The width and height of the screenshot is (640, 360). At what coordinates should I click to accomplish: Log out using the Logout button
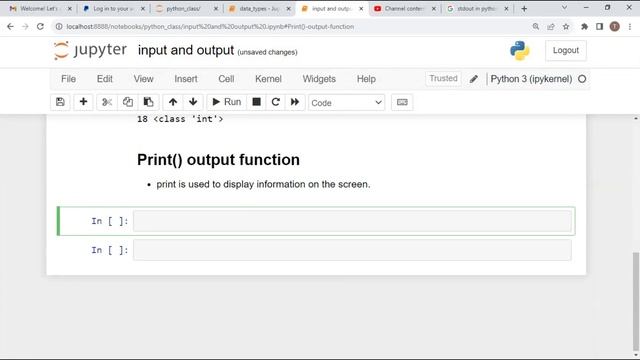tap(566, 50)
